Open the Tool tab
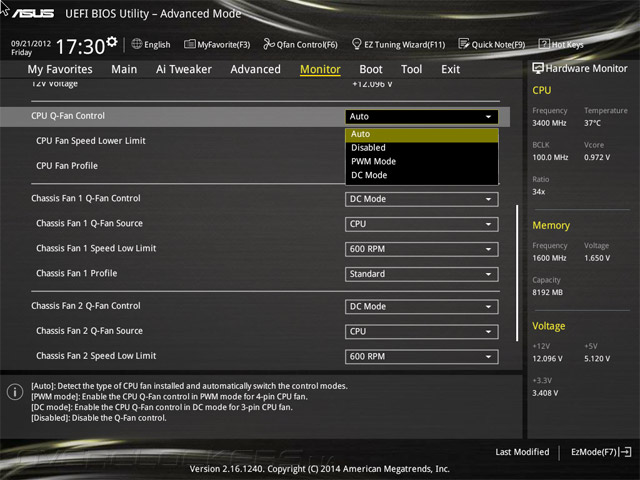Image resolution: width=640 pixels, height=480 pixels. pyautogui.click(x=411, y=69)
